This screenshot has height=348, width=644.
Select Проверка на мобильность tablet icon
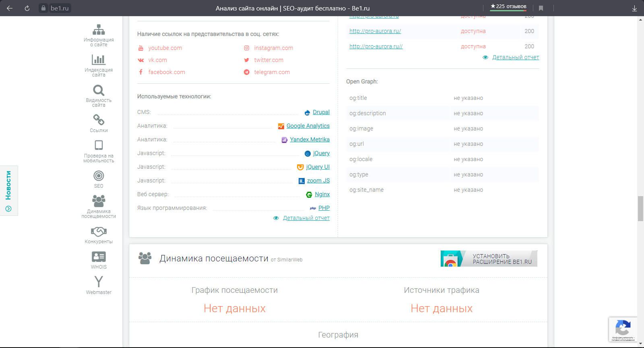99,145
